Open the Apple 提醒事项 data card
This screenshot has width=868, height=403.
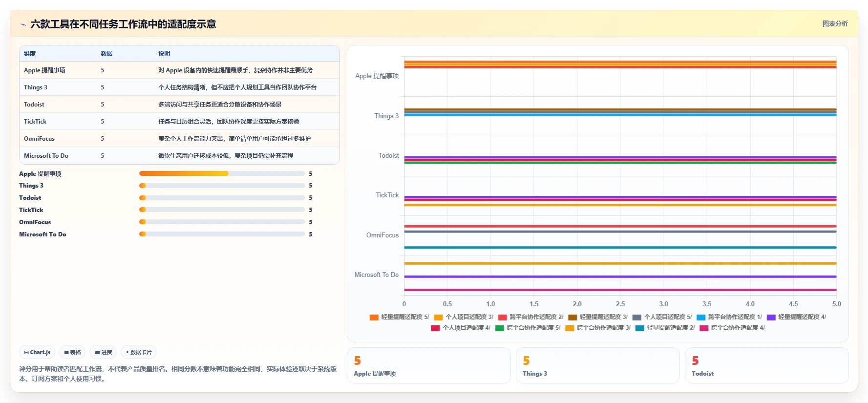[429, 365]
